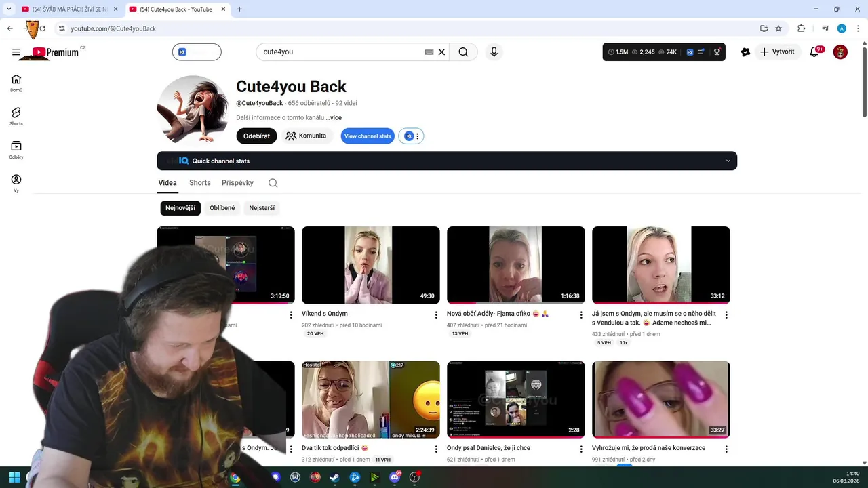Click the vidIQ list icon in stats bar

click(701, 52)
